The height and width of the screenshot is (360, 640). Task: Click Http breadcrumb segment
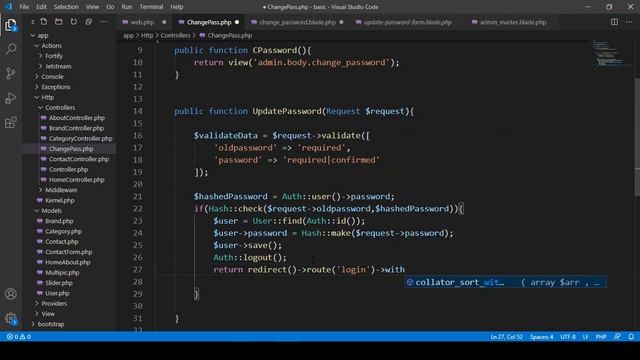[x=147, y=36]
